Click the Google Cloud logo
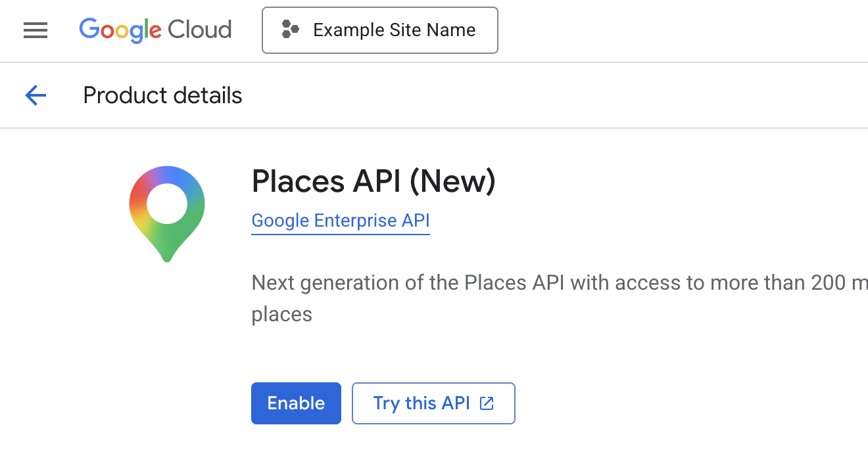The height and width of the screenshot is (473, 868). click(x=155, y=30)
